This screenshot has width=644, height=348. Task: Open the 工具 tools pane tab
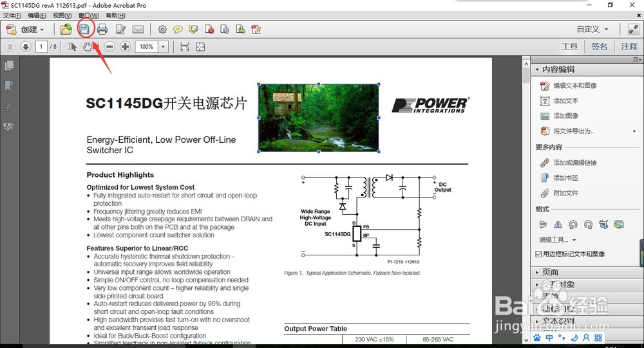570,47
